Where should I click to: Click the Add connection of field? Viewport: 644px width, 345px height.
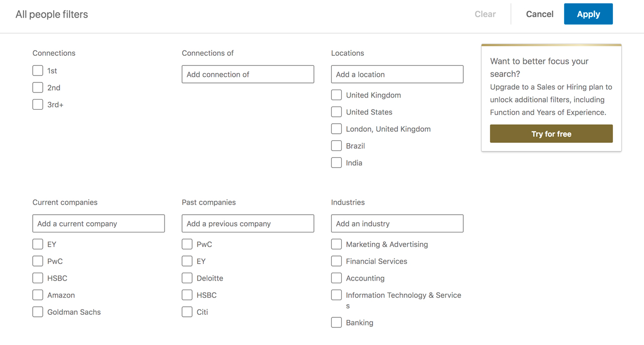pyautogui.click(x=248, y=74)
